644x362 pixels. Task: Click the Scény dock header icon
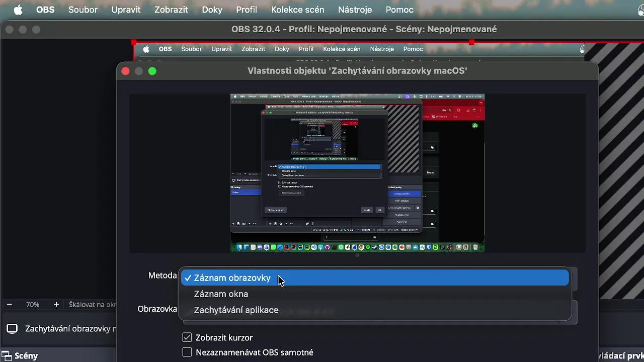point(7,355)
